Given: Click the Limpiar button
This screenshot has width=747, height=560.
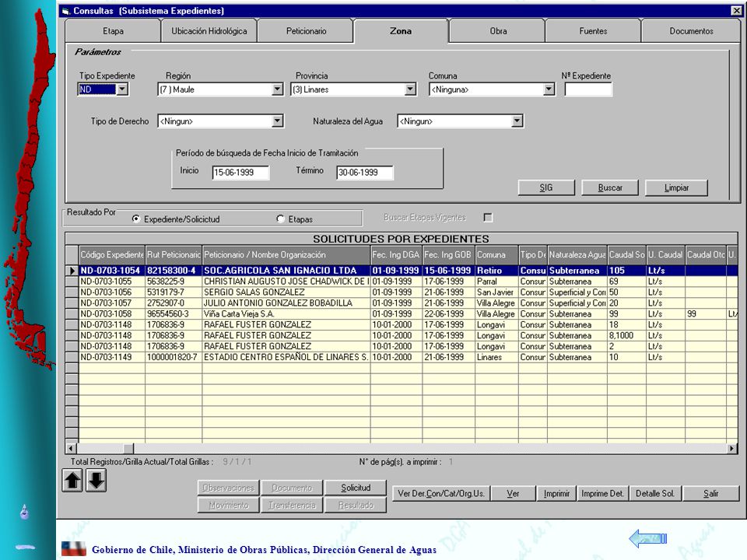Looking at the screenshot, I should (676, 187).
